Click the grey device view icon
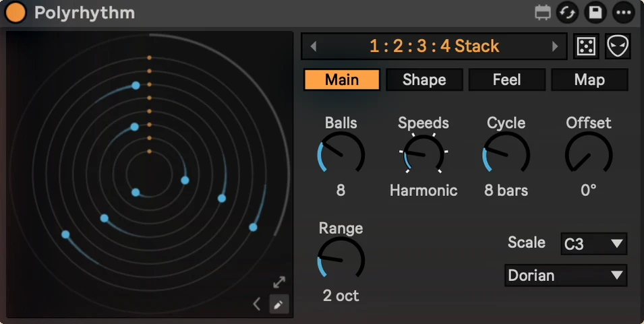Image resolution: width=644 pixels, height=324 pixels. [x=543, y=13]
